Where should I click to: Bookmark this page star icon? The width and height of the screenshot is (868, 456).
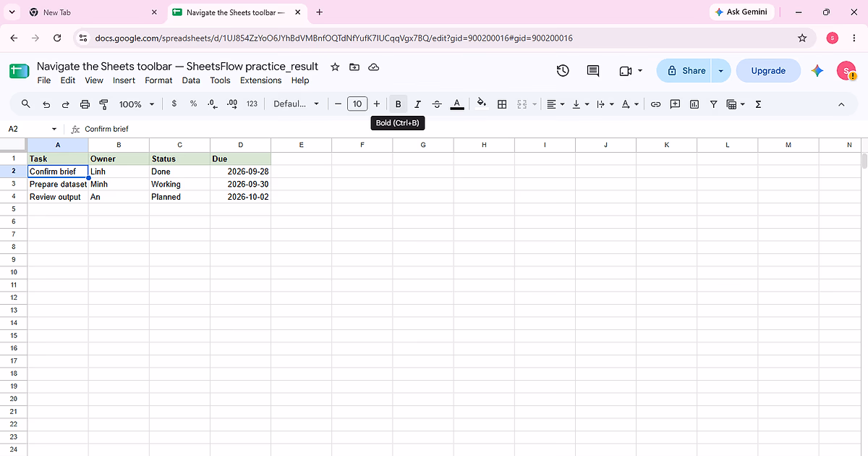(x=801, y=38)
